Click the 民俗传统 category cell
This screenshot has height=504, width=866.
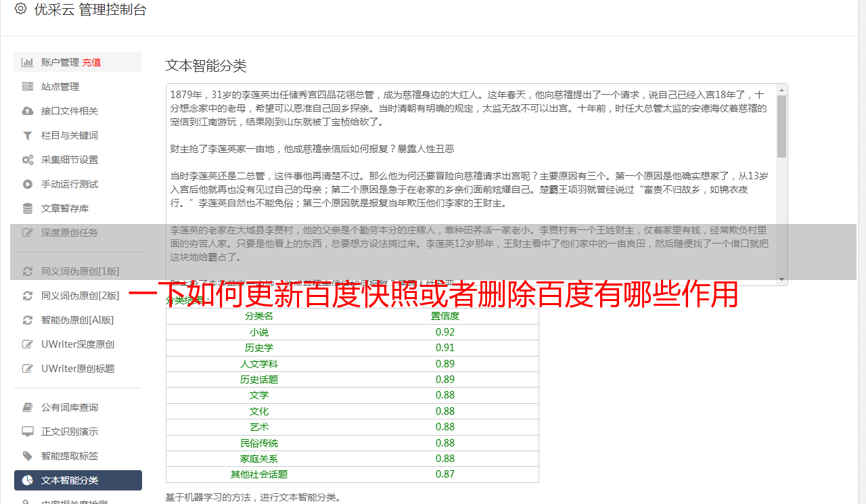point(259,443)
